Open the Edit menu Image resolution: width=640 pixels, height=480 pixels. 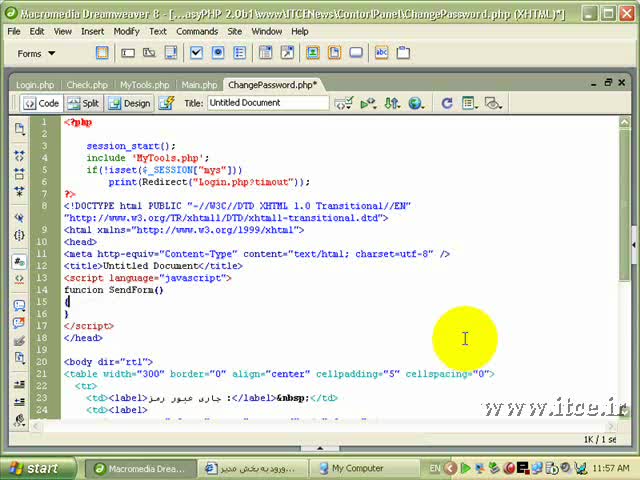click(x=37, y=31)
